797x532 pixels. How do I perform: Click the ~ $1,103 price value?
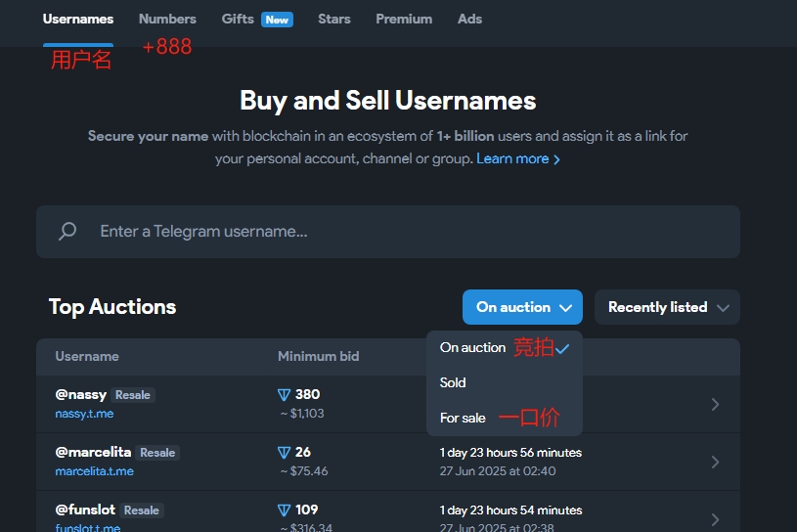[302, 414]
